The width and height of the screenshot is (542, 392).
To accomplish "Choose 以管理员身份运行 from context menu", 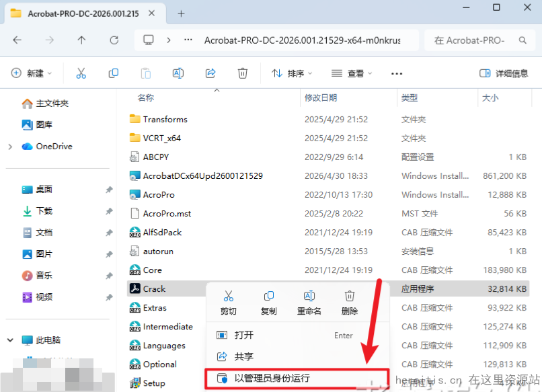I will pyautogui.click(x=298, y=378).
